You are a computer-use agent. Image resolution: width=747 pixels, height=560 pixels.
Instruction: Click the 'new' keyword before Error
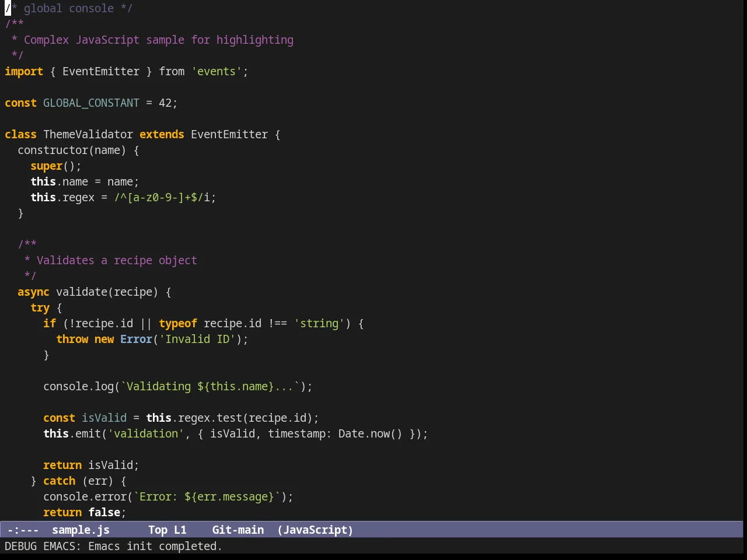click(x=104, y=339)
